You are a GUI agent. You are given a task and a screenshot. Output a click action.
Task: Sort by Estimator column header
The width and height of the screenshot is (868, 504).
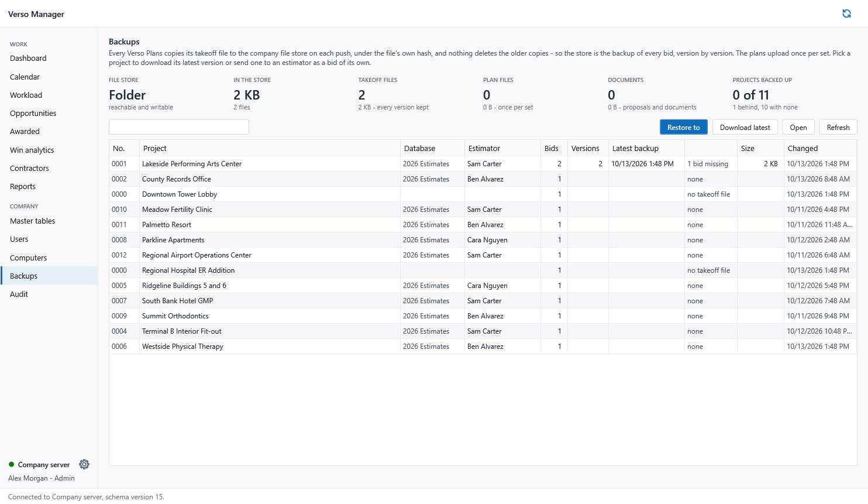coord(502,148)
